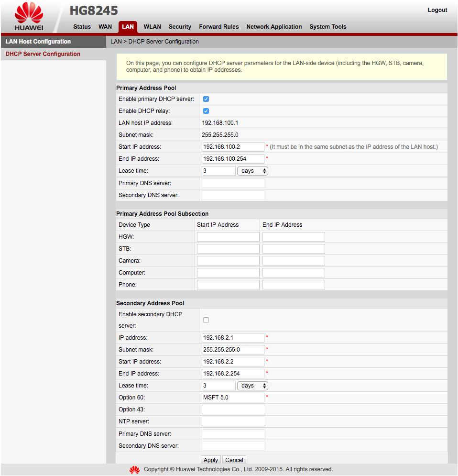Click the Phone End IP Address field
Viewport: 458px width, 476px height.
[294, 285]
